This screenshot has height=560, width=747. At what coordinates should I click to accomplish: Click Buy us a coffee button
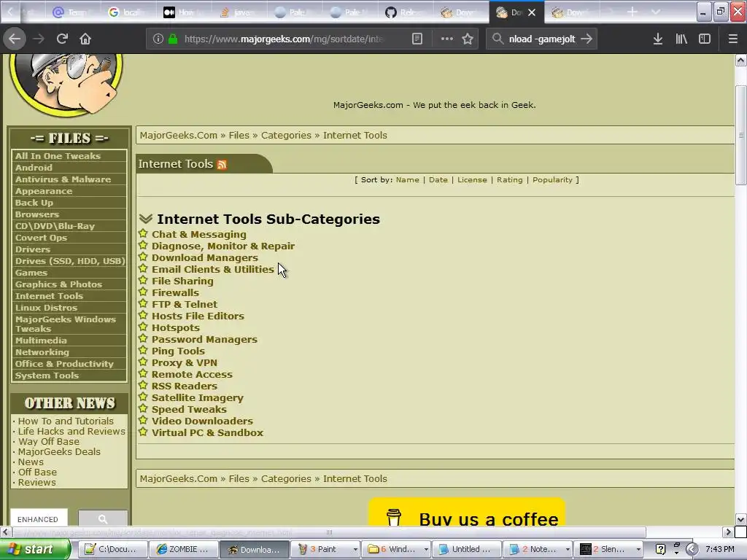point(467,513)
